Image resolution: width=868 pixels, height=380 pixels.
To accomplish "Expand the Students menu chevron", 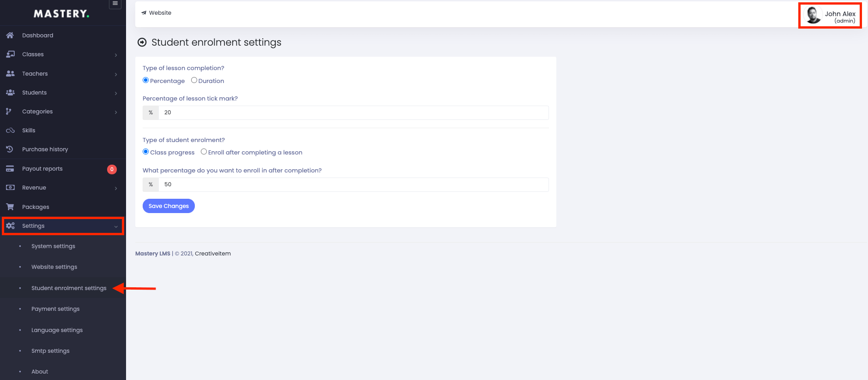I will (x=116, y=93).
